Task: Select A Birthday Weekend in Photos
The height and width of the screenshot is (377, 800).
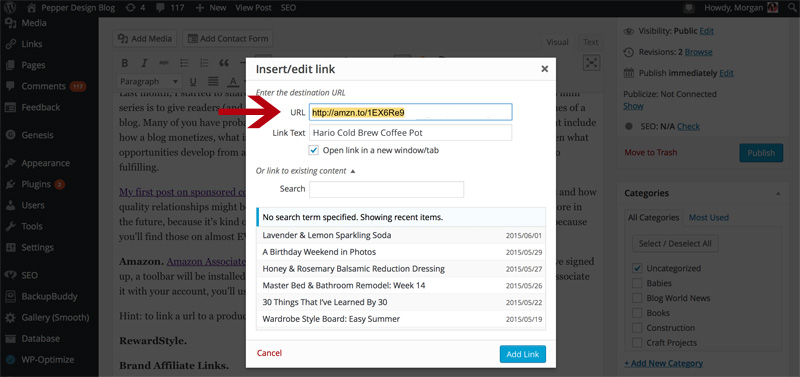Action: [x=401, y=252]
